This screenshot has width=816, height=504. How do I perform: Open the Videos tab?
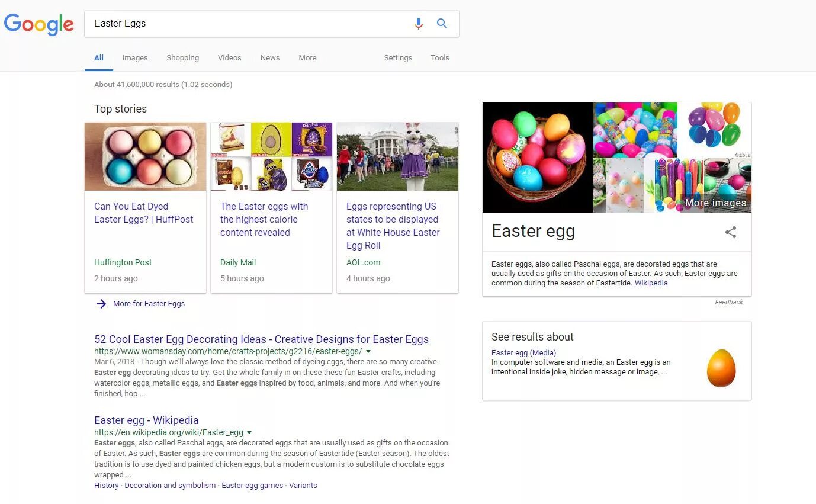coord(229,58)
